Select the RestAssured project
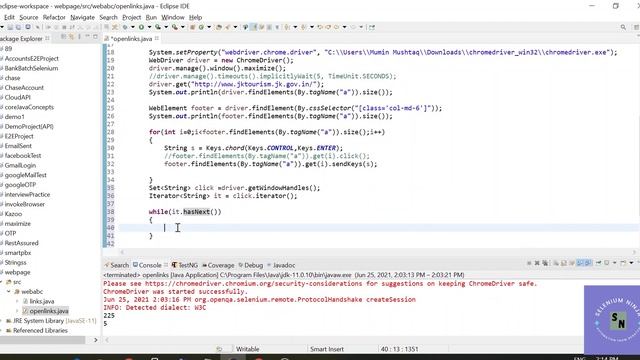Viewport: 640px width, 360px height. point(21,243)
